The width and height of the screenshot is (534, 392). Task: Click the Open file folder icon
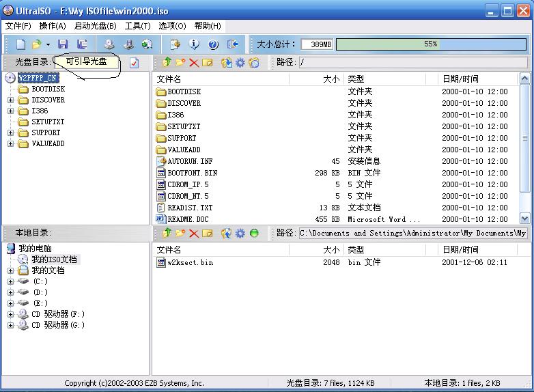click(x=36, y=44)
